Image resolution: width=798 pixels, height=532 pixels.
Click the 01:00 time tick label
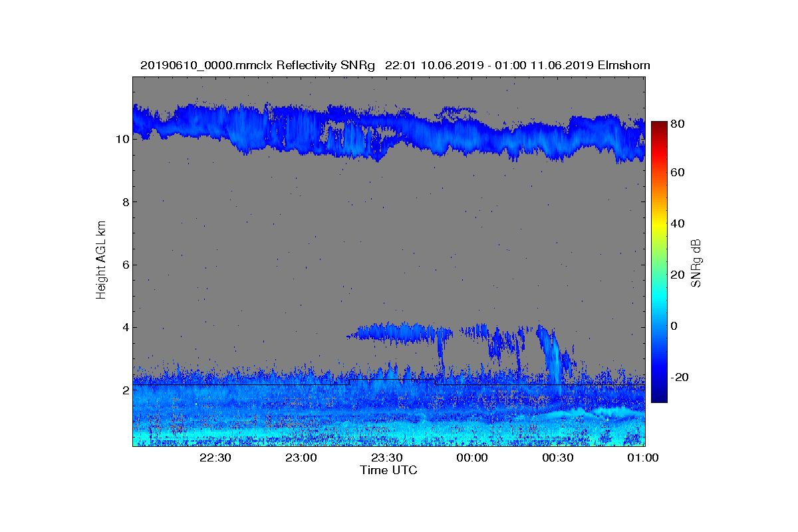[643, 458]
